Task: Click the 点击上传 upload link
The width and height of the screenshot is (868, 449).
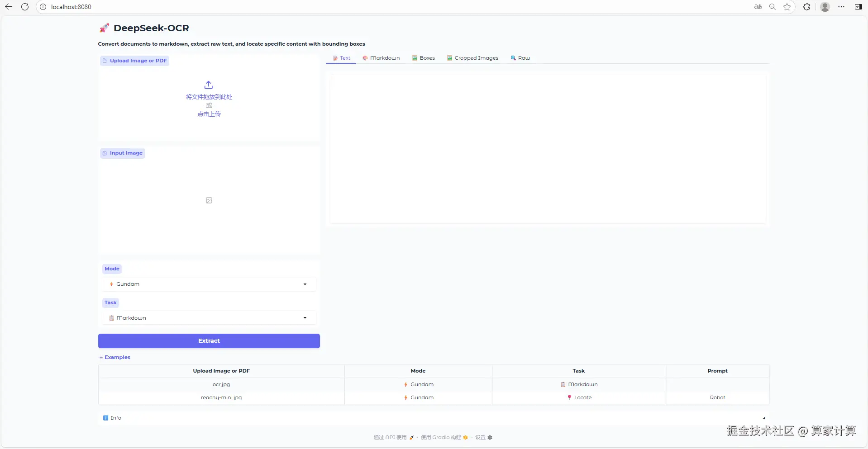Action: 209,114
